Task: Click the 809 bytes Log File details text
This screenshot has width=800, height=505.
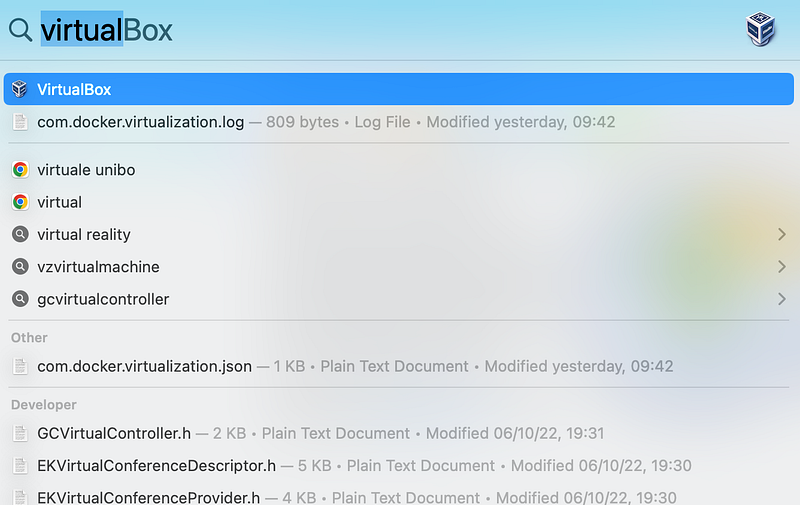Action: pyautogui.click(x=338, y=122)
